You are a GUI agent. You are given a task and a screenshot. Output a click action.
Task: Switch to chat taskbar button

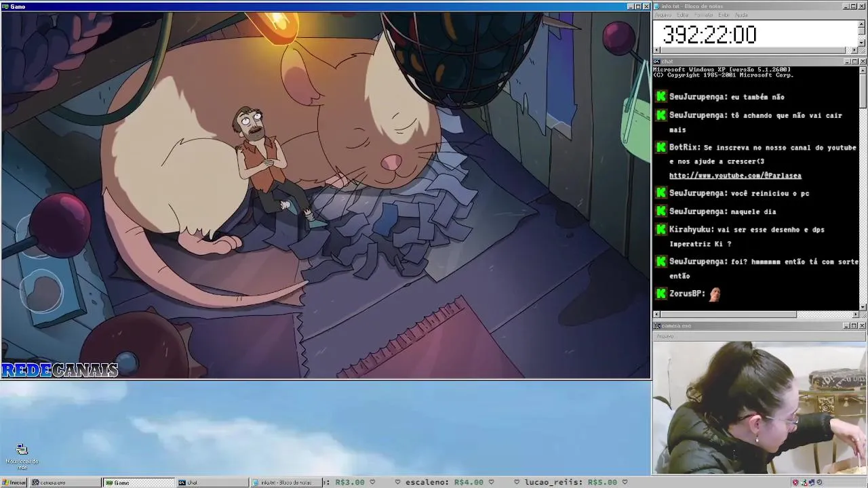click(x=212, y=483)
